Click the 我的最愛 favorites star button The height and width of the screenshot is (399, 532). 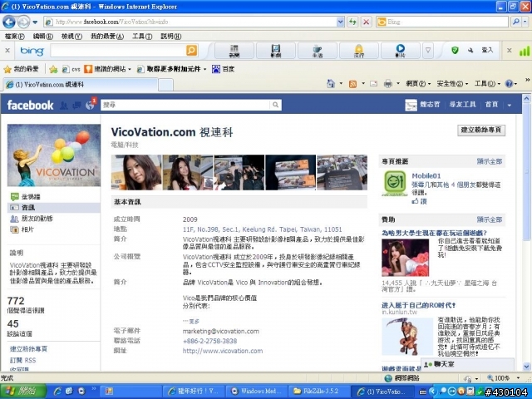tap(21, 69)
